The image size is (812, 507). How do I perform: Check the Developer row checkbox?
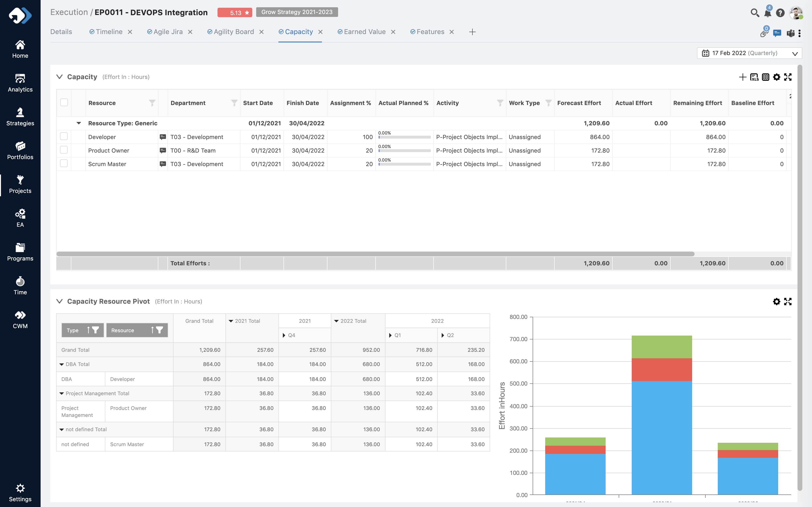[64, 136]
